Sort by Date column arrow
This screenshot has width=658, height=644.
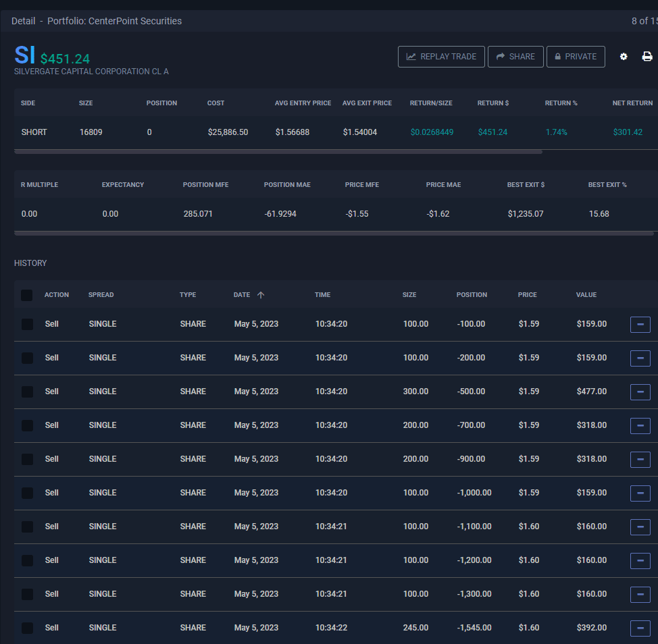click(261, 295)
